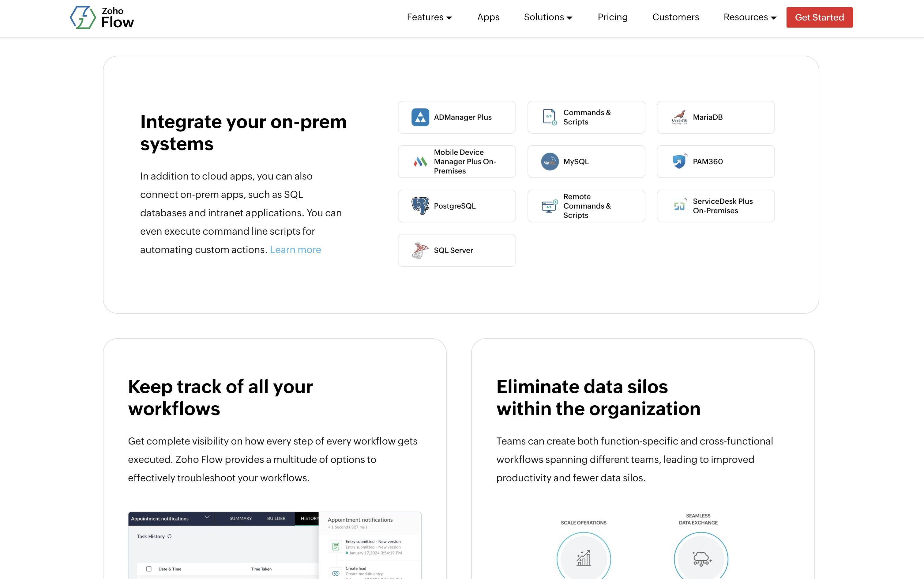
Task: Tick the Date & Time header checkbox
Action: point(149,569)
